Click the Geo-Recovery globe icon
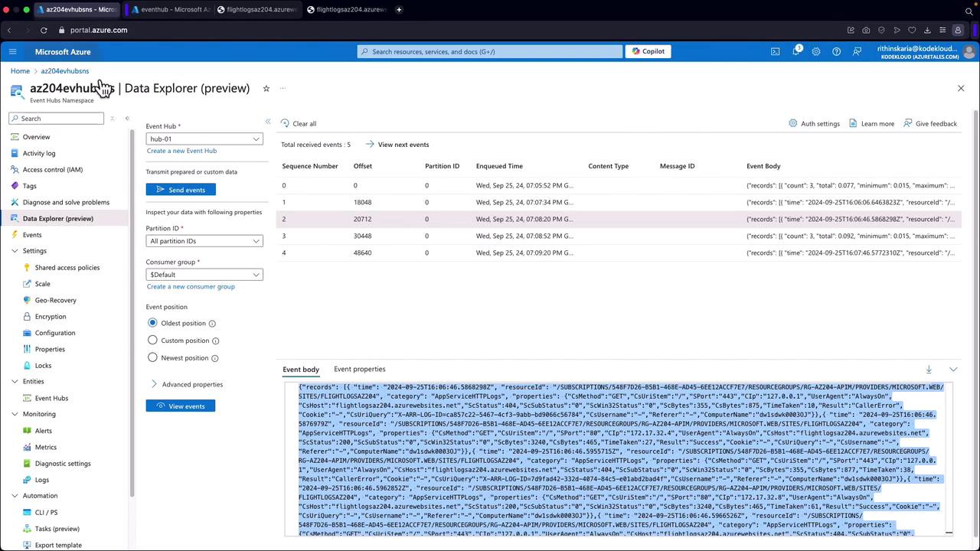 coord(27,300)
